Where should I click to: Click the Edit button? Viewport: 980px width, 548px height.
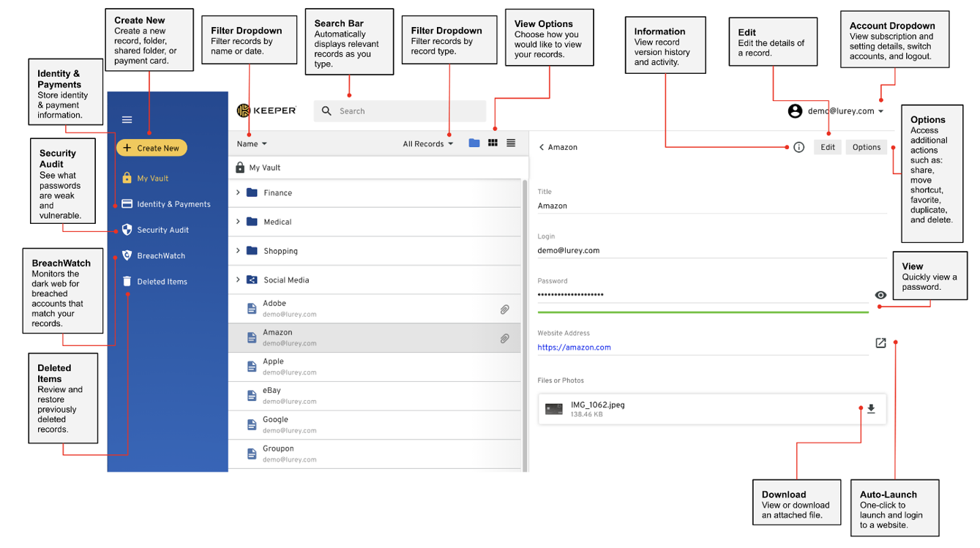pyautogui.click(x=828, y=147)
